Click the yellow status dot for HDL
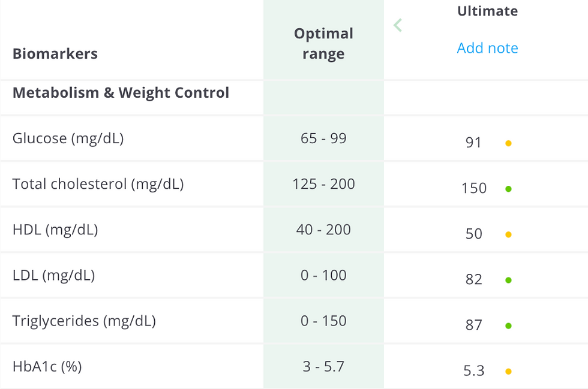This screenshot has width=588, height=389. click(x=509, y=234)
